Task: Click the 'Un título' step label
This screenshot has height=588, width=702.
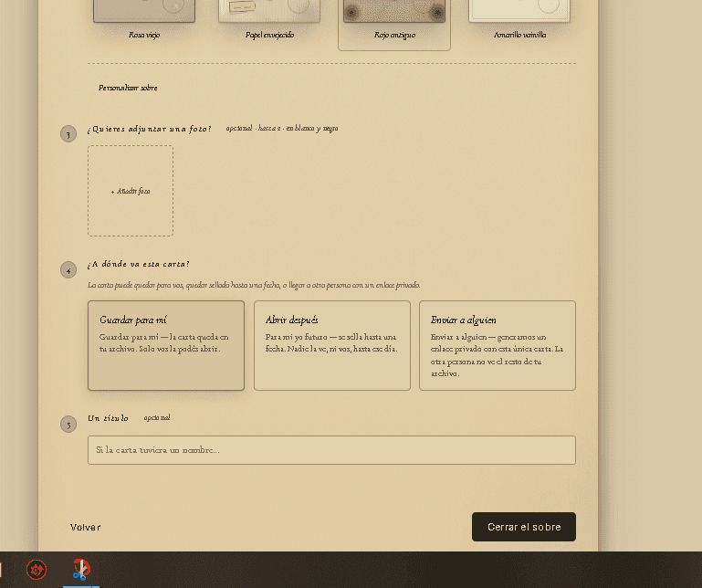Action: [x=108, y=418]
